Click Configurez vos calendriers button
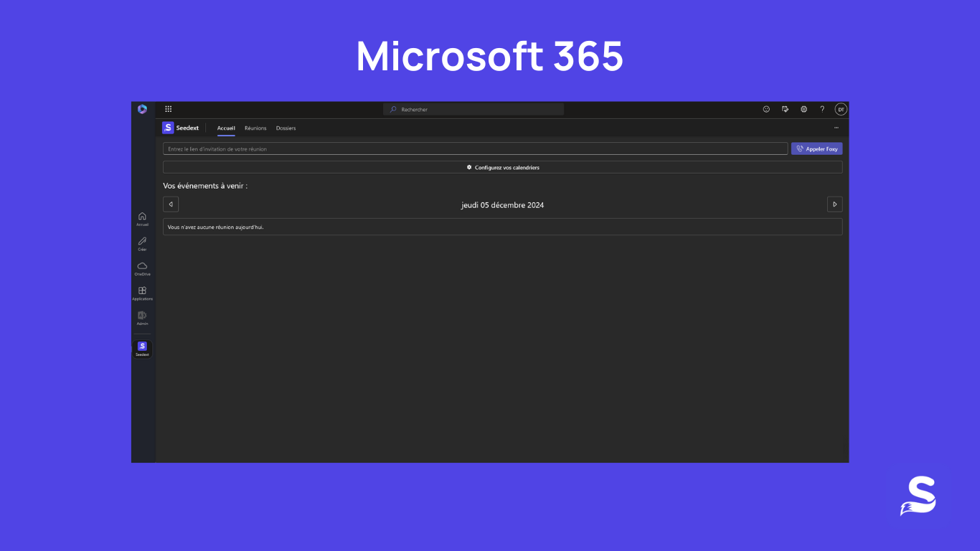 pyautogui.click(x=502, y=167)
